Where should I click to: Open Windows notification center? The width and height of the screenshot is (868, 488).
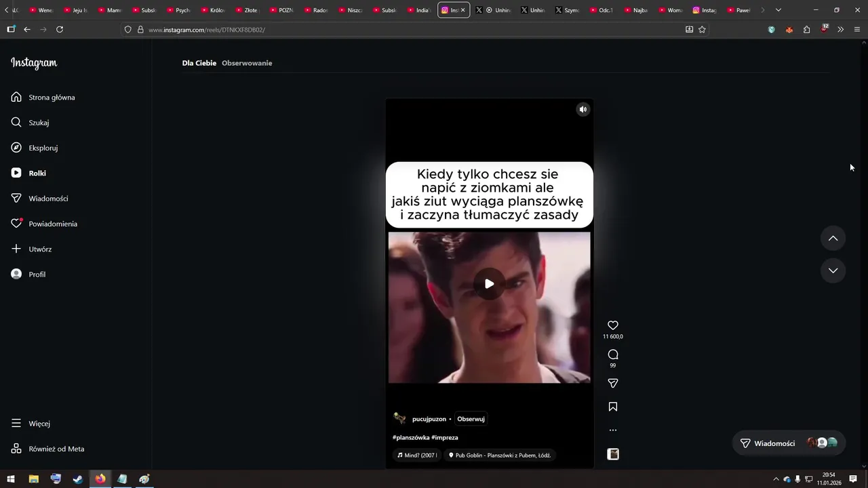[x=853, y=479]
